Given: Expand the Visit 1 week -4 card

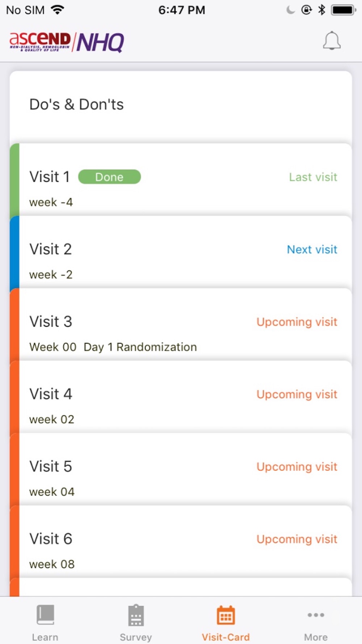Looking at the screenshot, I should click(x=181, y=180).
